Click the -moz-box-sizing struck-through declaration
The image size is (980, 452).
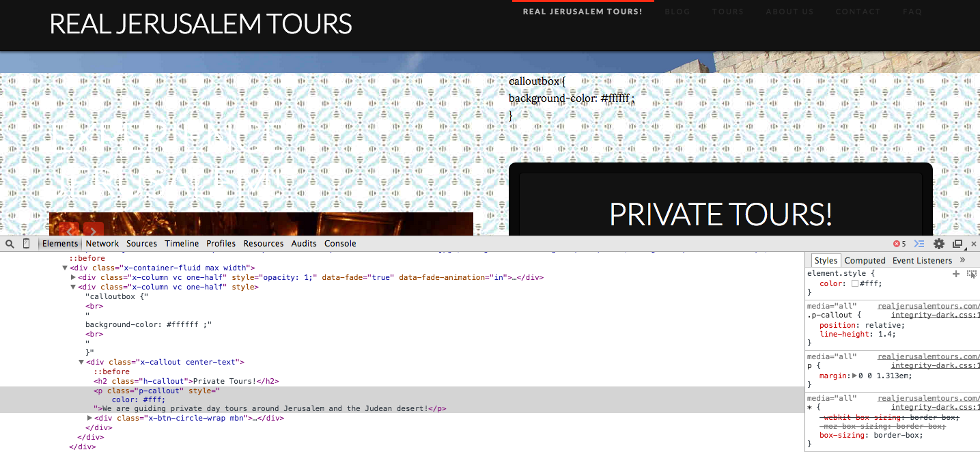pos(882,427)
